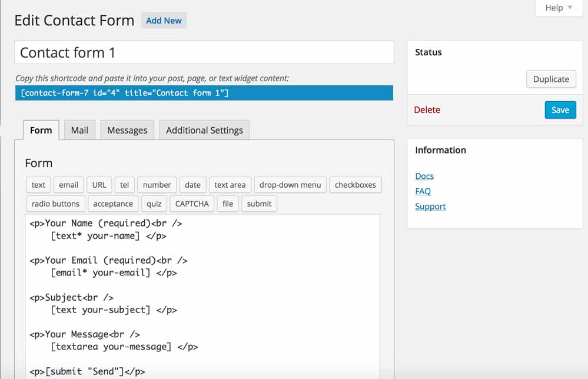Open the Support link
Image resolution: width=588 pixels, height=379 pixels.
coord(430,207)
